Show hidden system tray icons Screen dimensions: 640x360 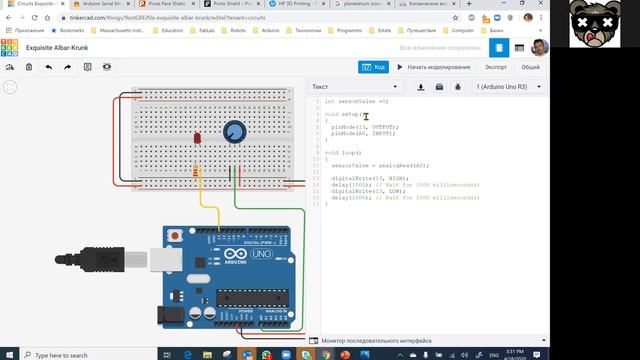400,355
